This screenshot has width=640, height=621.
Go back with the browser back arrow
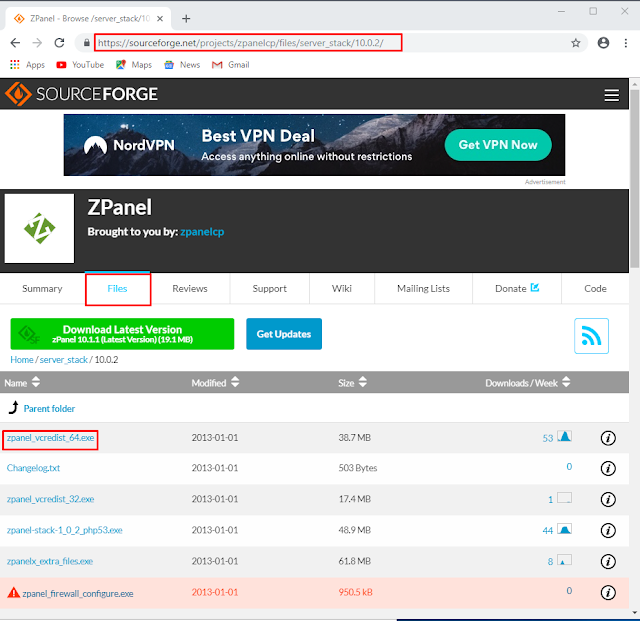coord(15,43)
